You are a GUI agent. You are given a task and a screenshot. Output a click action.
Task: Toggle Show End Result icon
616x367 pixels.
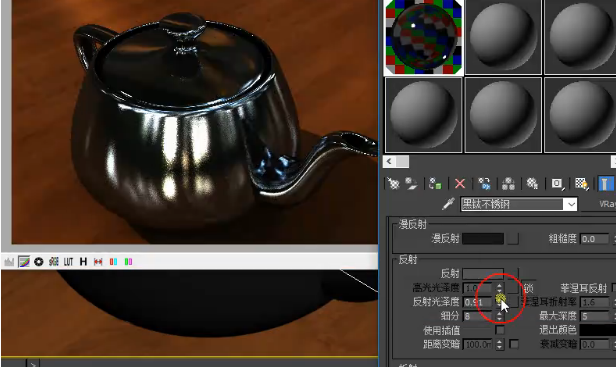point(605,184)
